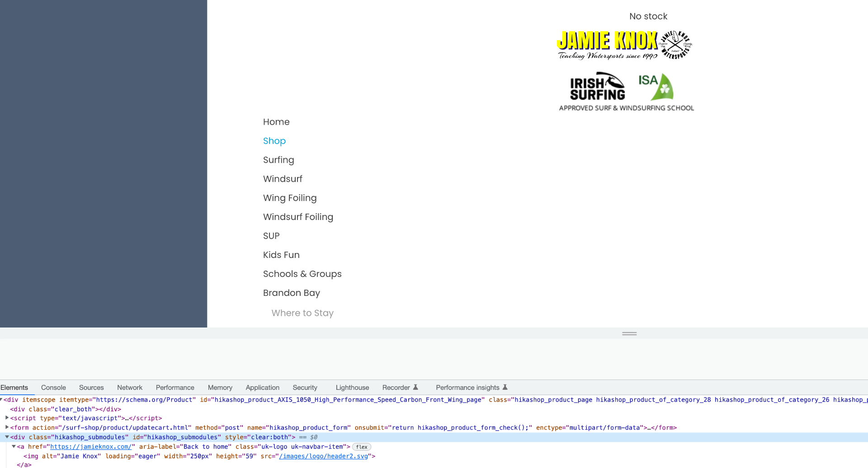868x468 pixels.
Task: Open the Windsurf Foiling link
Action: tap(298, 217)
